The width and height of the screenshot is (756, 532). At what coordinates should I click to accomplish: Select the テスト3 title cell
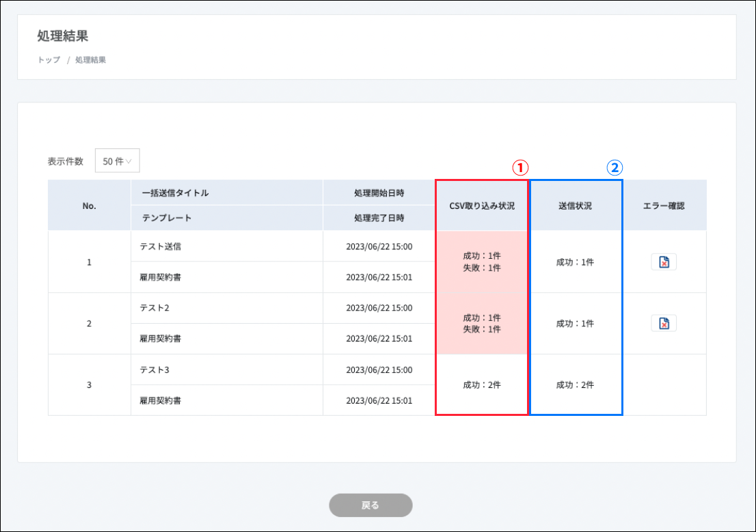[154, 370]
